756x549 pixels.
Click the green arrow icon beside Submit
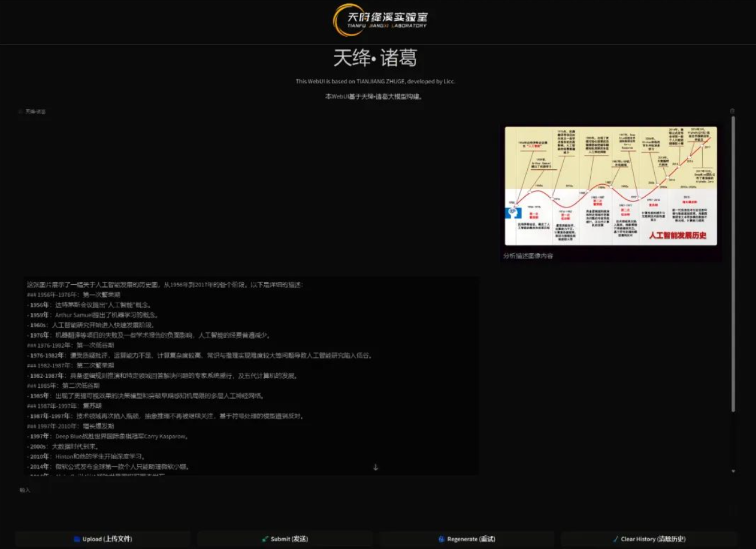point(265,539)
